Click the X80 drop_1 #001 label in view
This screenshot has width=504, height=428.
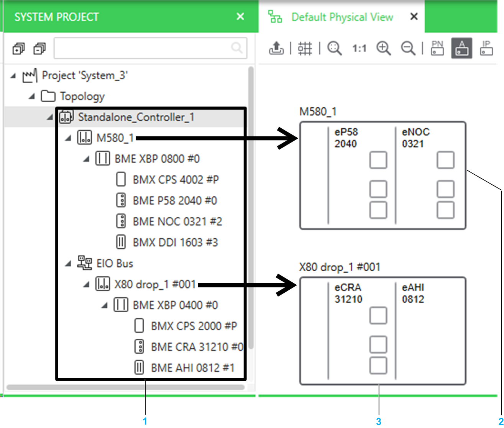pyautogui.click(x=340, y=267)
